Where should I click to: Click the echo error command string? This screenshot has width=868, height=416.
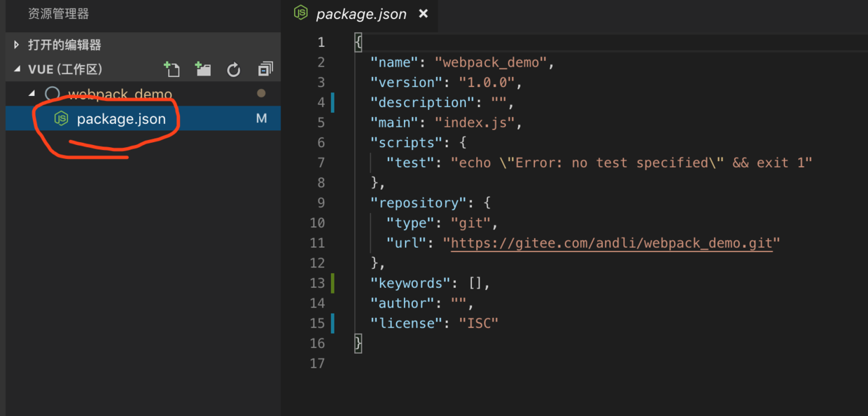click(631, 162)
